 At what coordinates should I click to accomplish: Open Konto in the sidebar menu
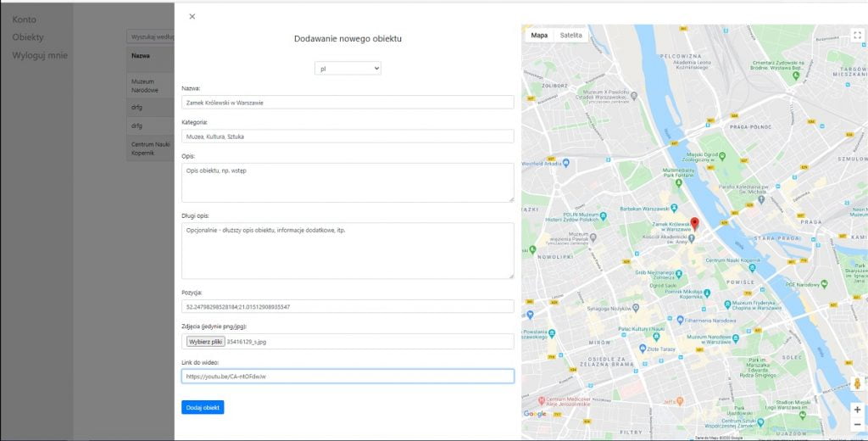25,20
